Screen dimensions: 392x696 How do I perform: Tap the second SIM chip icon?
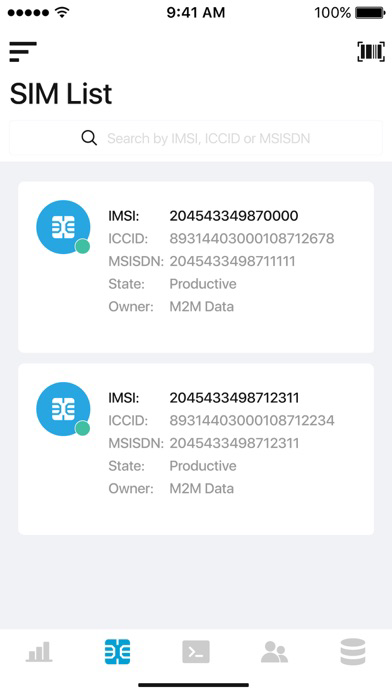(x=63, y=409)
